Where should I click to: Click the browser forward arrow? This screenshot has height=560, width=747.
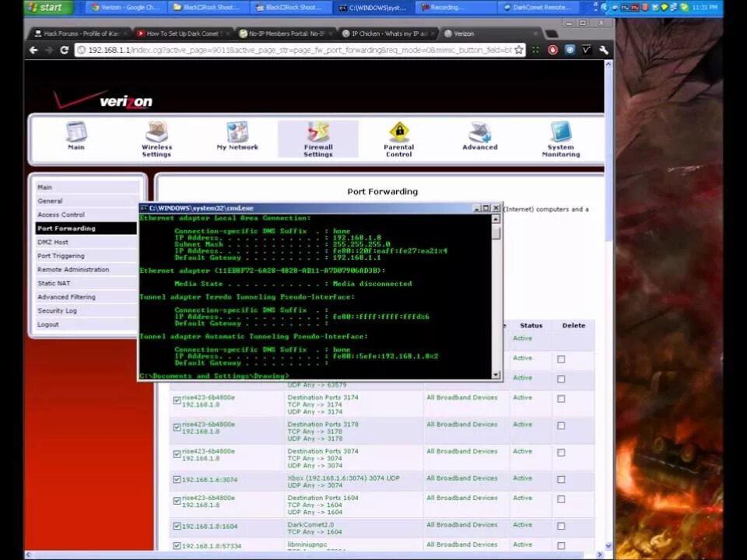[x=48, y=50]
